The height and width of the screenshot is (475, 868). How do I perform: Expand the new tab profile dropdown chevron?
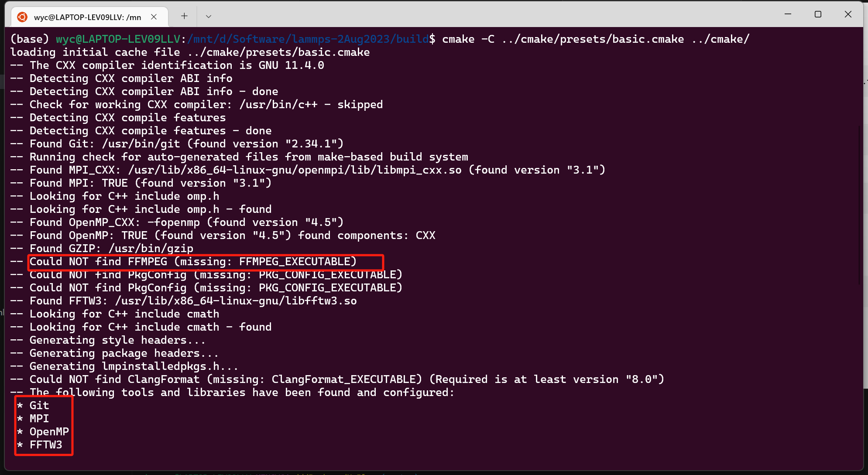[x=209, y=17]
